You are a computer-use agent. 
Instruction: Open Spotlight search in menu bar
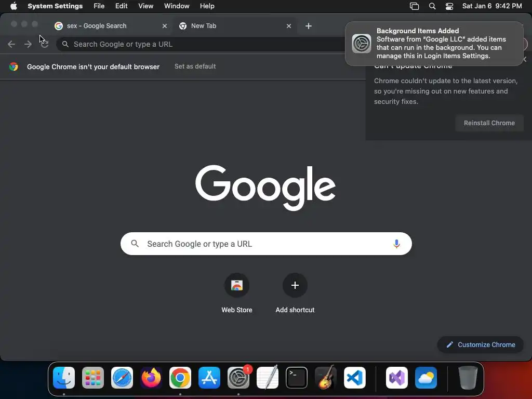(432, 6)
